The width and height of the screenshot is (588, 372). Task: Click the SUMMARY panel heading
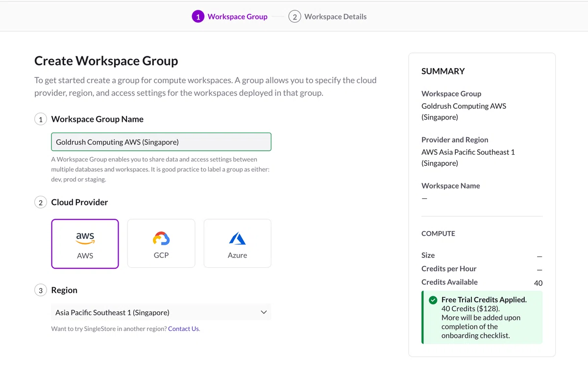(x=443, y=71)
